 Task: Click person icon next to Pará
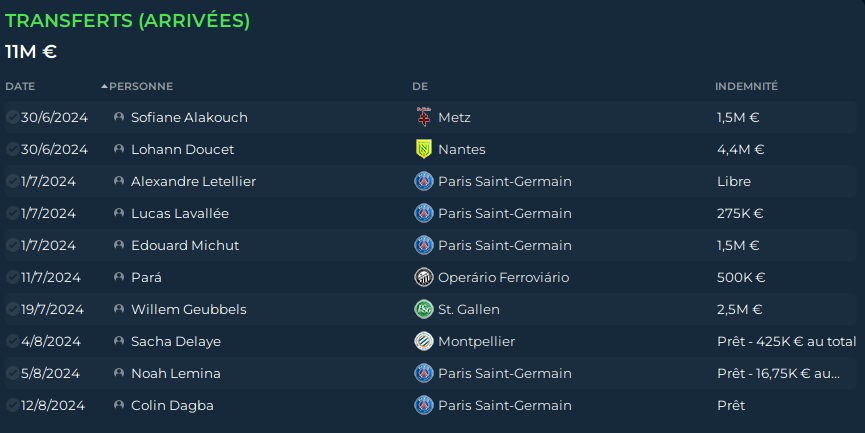tap(119, 277)
